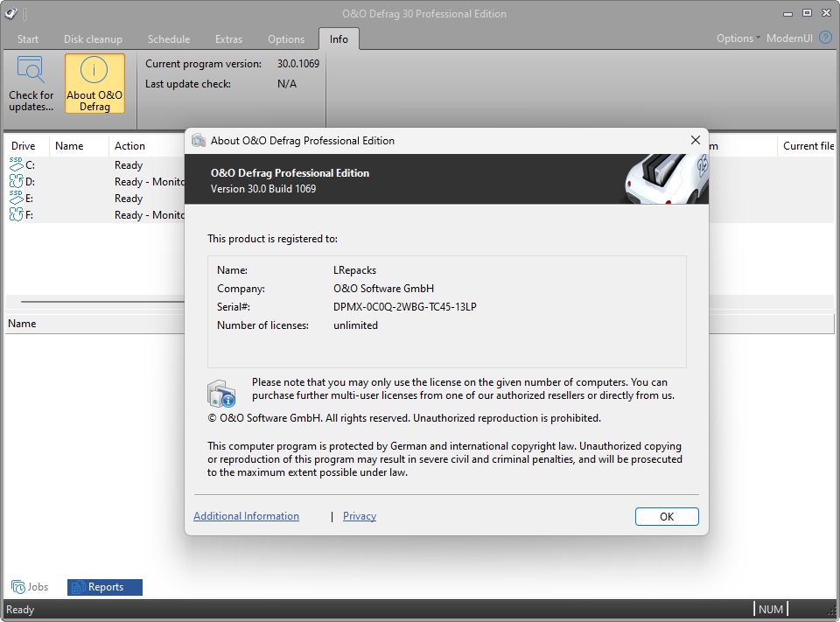Click N/A last update check value

point(287,84)
